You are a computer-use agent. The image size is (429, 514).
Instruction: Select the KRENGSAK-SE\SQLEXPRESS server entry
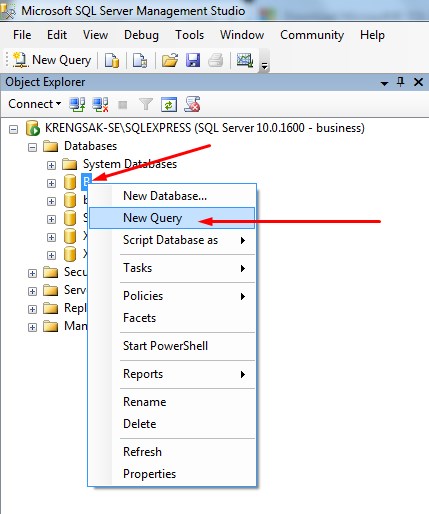click(x=205, y=128)
